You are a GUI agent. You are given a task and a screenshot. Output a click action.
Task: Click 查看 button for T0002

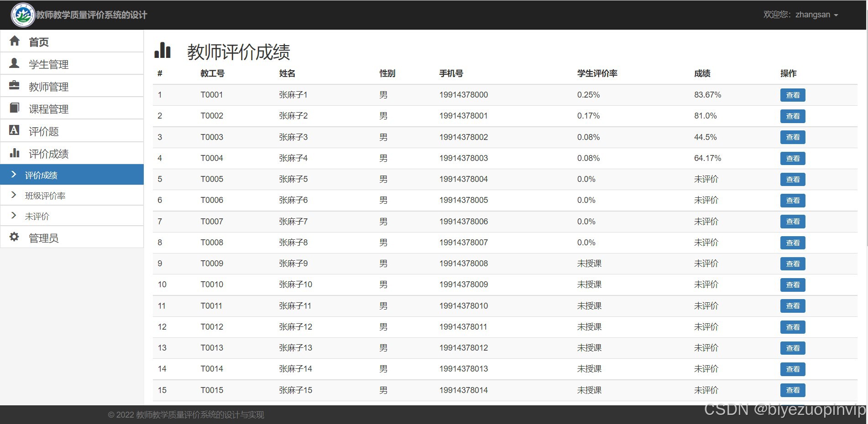(x=793, y=116)
